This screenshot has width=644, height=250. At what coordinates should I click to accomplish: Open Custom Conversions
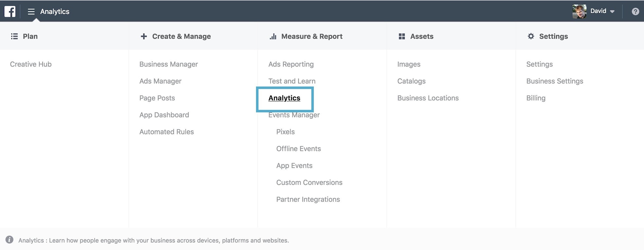pyautogui.click(x=309, y=183)
